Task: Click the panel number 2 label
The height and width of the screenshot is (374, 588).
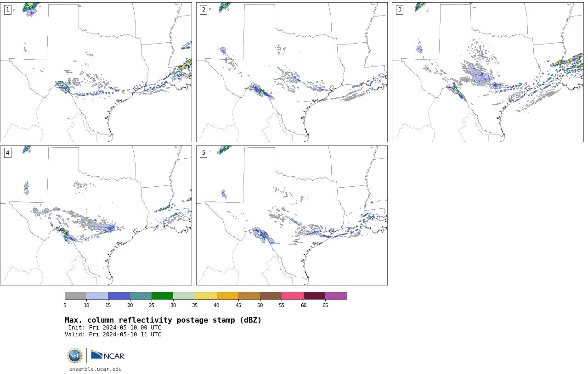Action: point(204,10)
